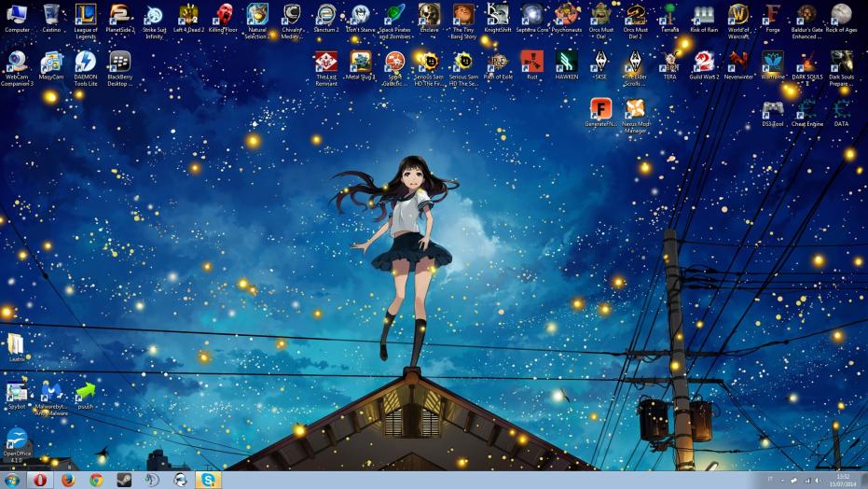Select the PlanetSide 2 shortcut
Screen dimensions: 868x489
[119, 19]
